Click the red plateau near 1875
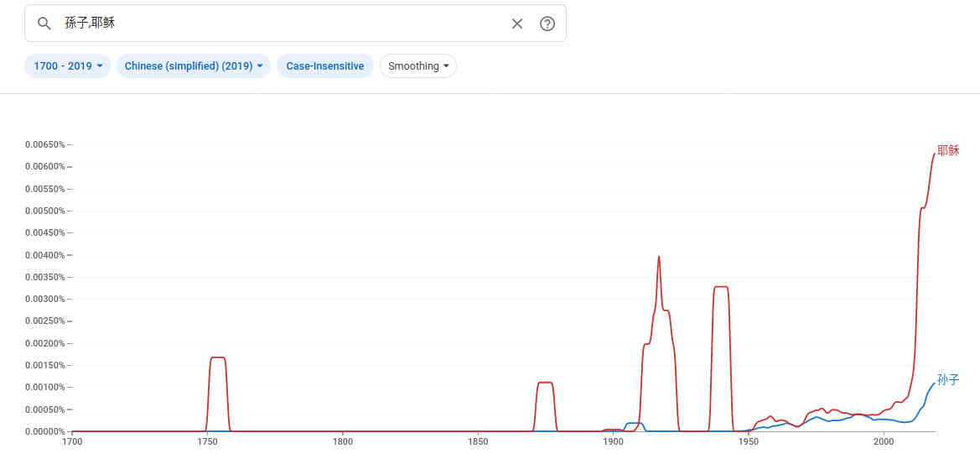Viewport: 980px width, 454px height. (x=545, y=383)
